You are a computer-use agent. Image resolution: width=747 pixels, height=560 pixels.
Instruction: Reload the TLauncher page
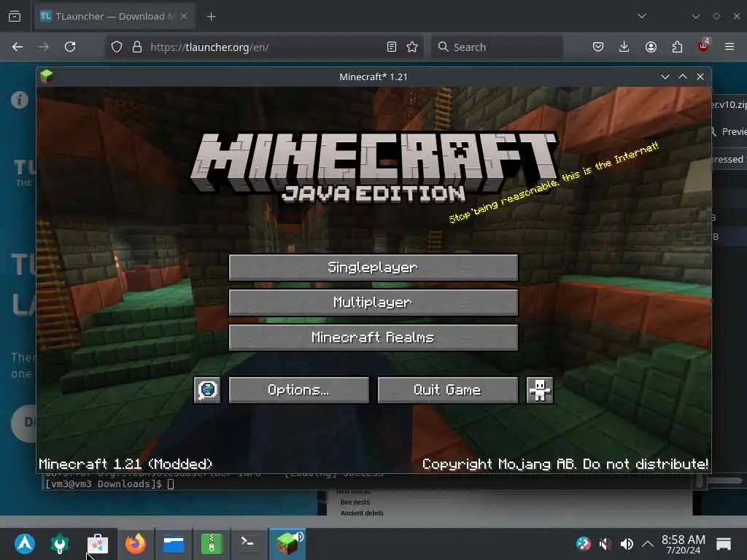pyautogui.click(x=70, y=47)
